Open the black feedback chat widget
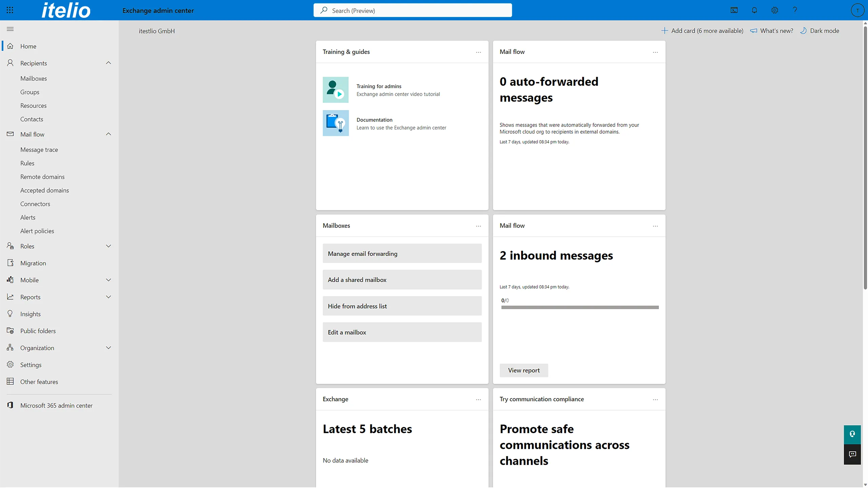This screenshot has height=488, width=868. pyautogui.click(x=852, y=454)
